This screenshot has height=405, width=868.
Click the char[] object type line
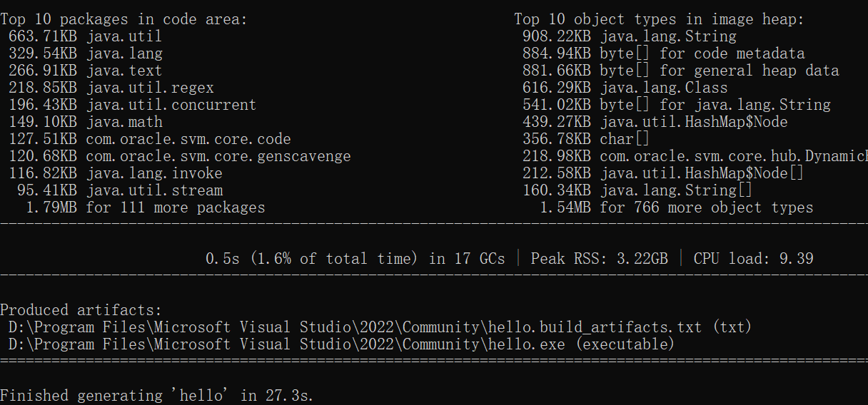(x=625, y=139)
